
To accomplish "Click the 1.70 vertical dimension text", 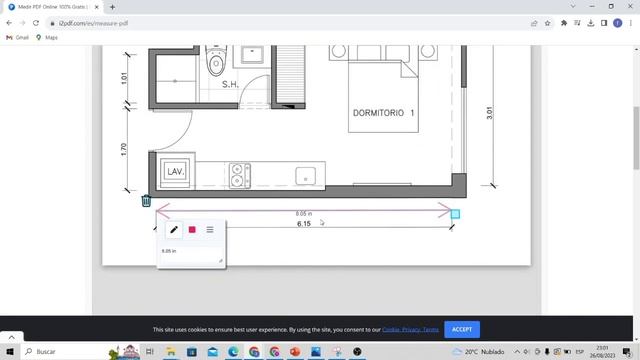I will pyautogui.click(x=124, y=149).
